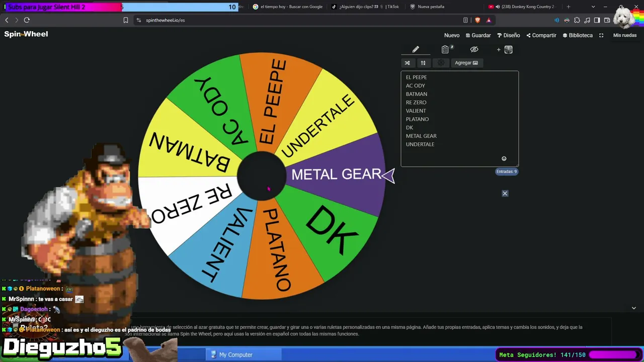644x362 pixels.
Task: Go forward in the browser
Action: pos(17,20)
